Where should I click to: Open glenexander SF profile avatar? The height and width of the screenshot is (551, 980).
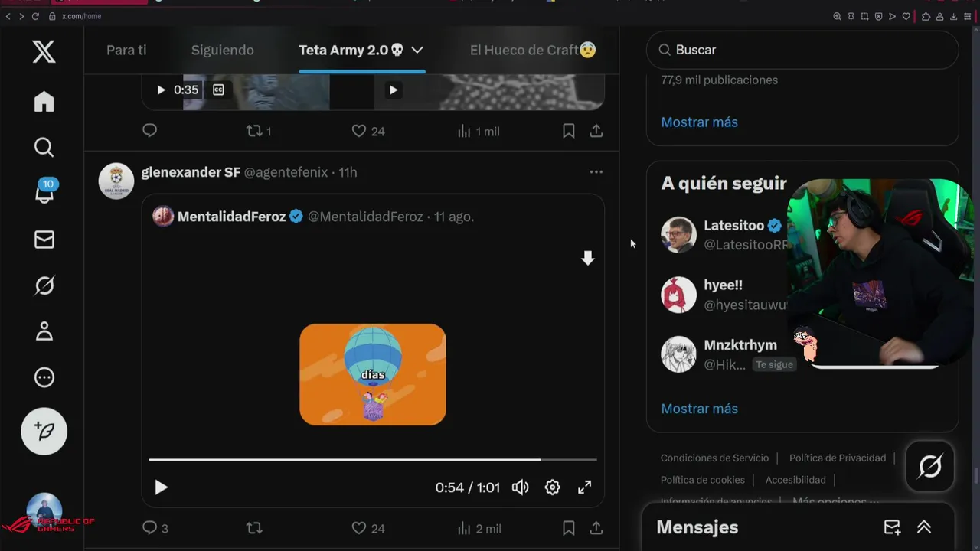116,181
